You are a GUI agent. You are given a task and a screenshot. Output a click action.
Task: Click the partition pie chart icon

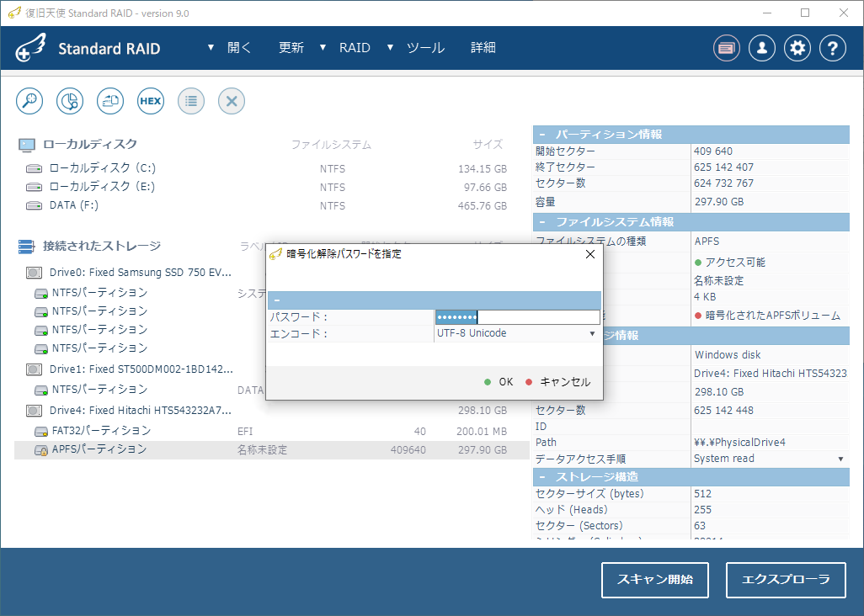(x=70, y=101)
